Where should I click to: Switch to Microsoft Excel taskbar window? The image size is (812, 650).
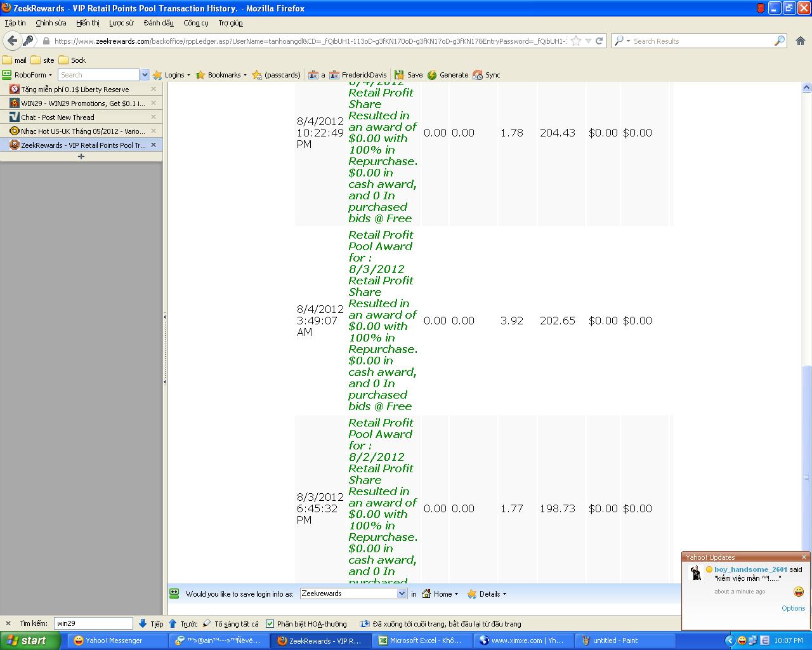[421, 640]
